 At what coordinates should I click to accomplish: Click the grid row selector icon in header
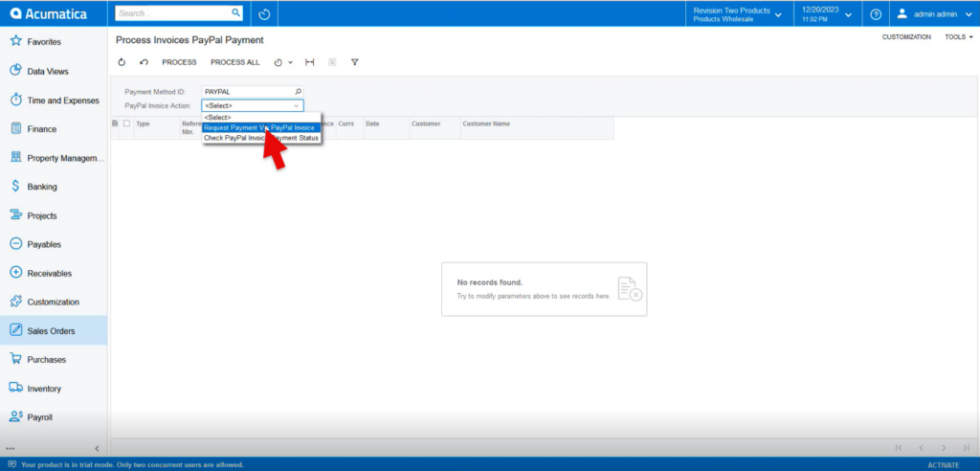point(115,123)
